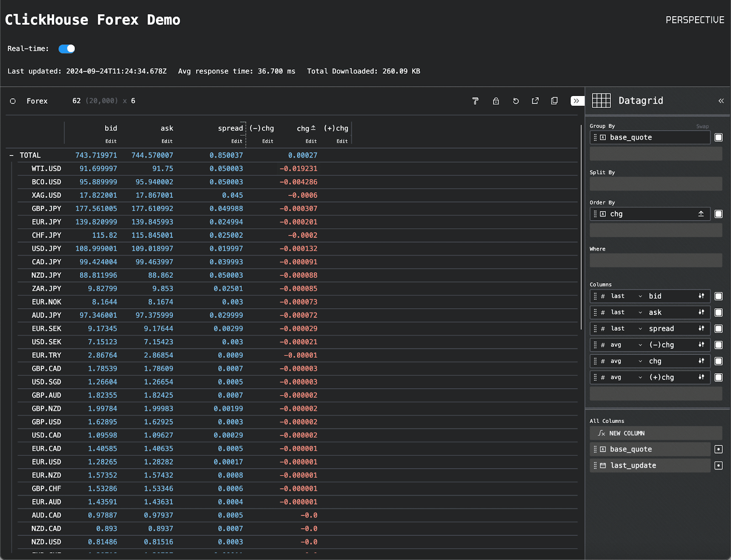The image size is (731, 560).
Task: Toggle the sort direction arrow on chg
Action: pyautogui.click(x=701, y=214)
